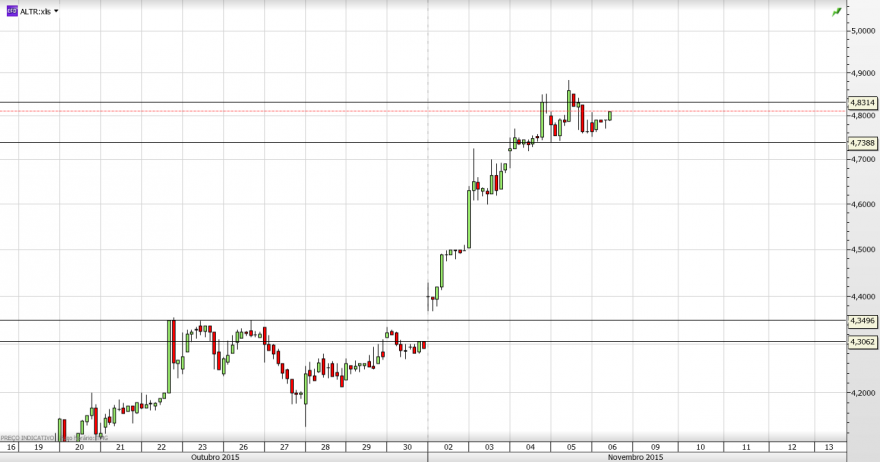Click date 09 on the time axis
The width and height of the screenshot is (880, 462).
click(656, 447)
